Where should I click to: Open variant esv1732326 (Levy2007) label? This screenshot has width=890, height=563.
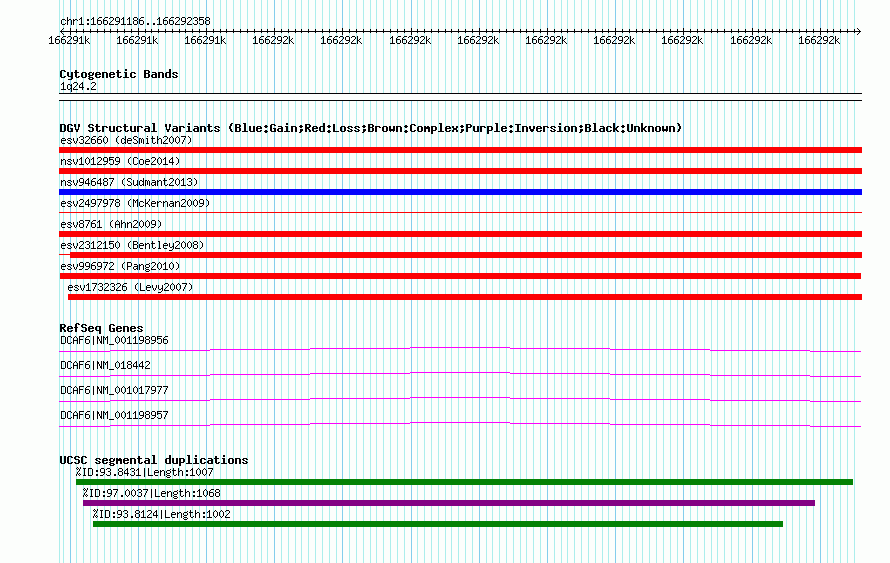tap(130, 287)
